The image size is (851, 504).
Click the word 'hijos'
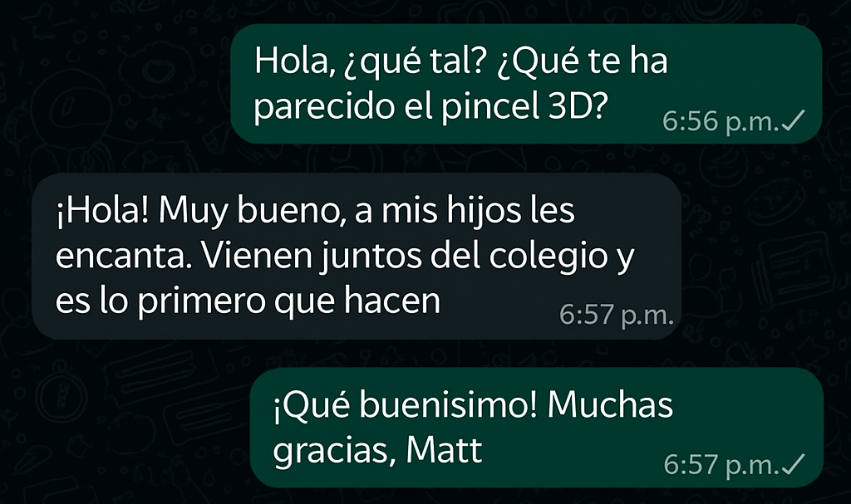point(480,211)
